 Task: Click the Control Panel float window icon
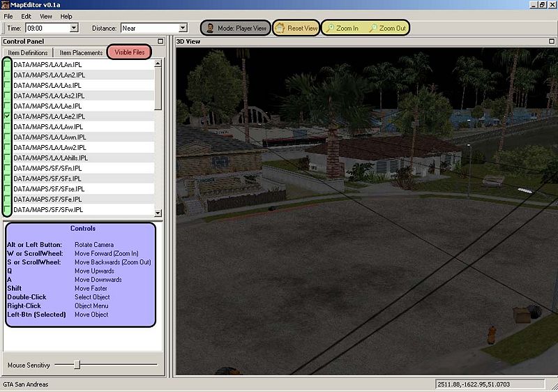[x=160, y=41]
